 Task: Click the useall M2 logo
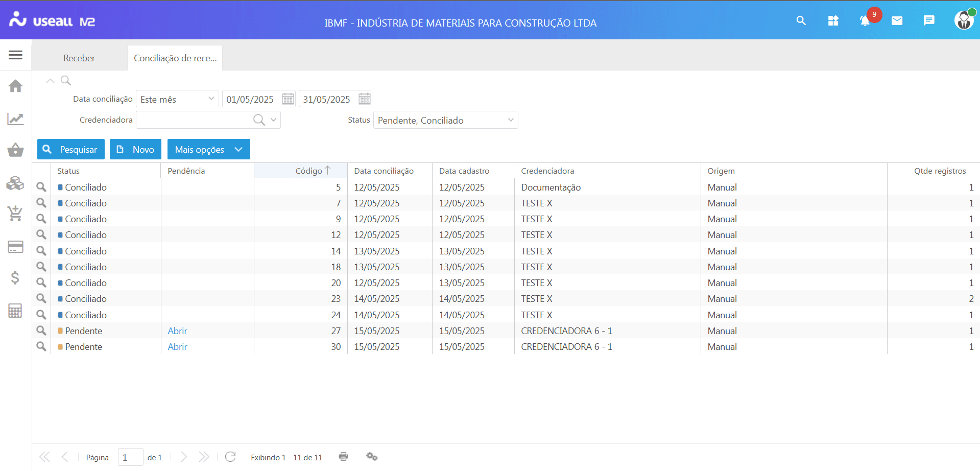tap(52, 20)
